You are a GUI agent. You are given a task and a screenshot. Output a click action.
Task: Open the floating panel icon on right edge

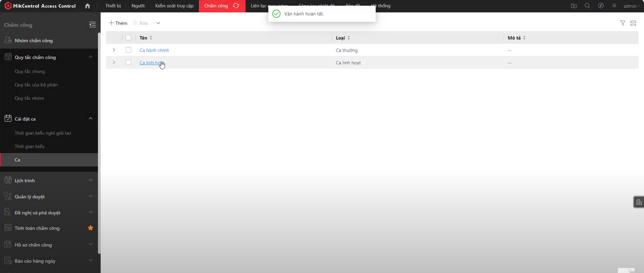coord(639,202)
